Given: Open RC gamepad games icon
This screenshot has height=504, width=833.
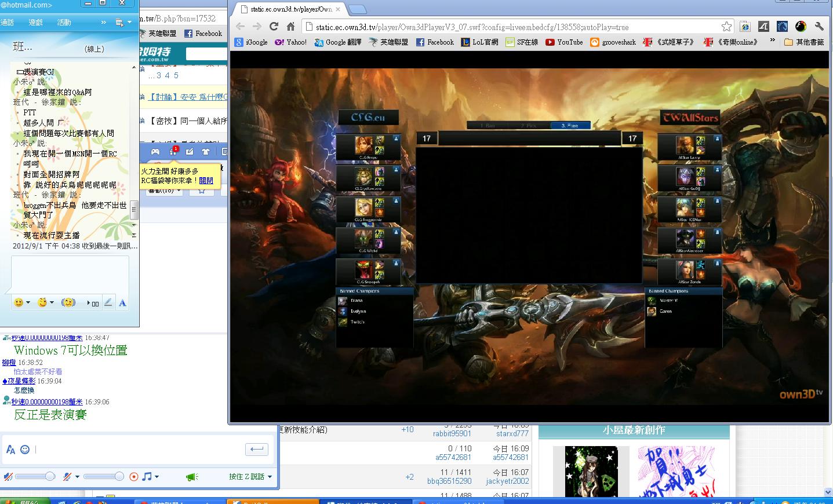Looking at the screenshot, I should point(155,152).
